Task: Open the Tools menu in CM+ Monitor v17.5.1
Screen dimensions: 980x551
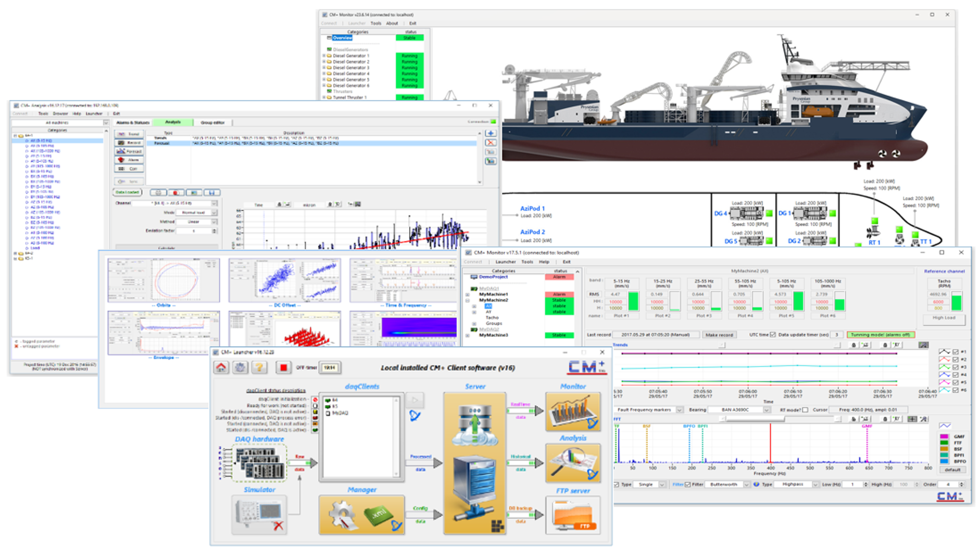Action: 527,262
